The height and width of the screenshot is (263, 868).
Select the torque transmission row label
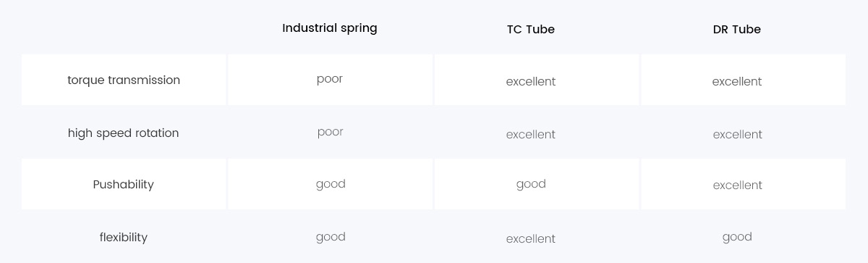coord(124,80)
